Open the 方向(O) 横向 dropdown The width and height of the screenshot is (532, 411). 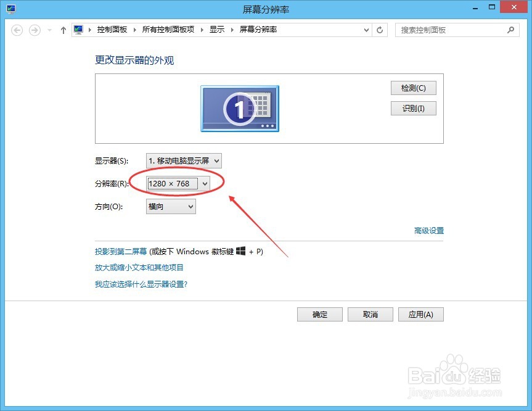[x=171, y=207]
